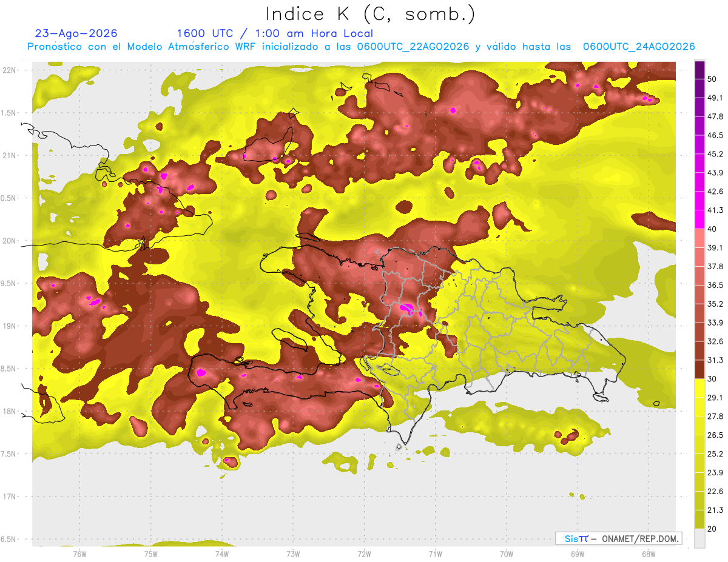728x562 pixels.
Task: Click the color scale value "30"
Action: tap(712, 379)
